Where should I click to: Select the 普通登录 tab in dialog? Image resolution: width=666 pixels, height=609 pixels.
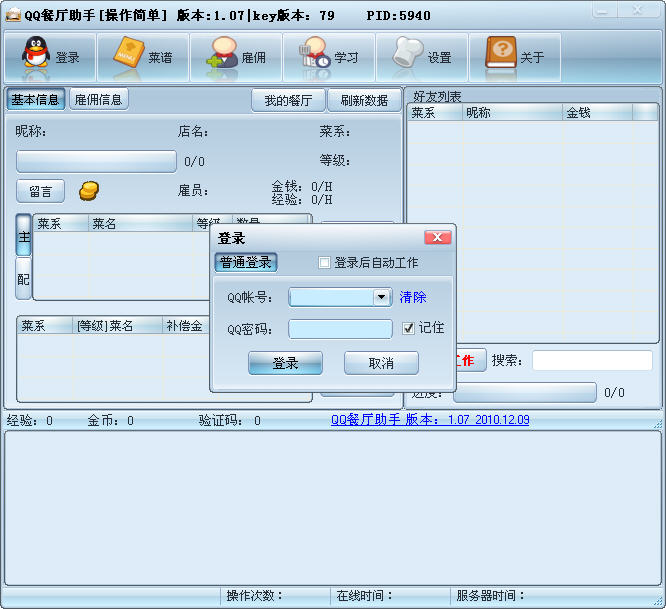click(246, 262)
